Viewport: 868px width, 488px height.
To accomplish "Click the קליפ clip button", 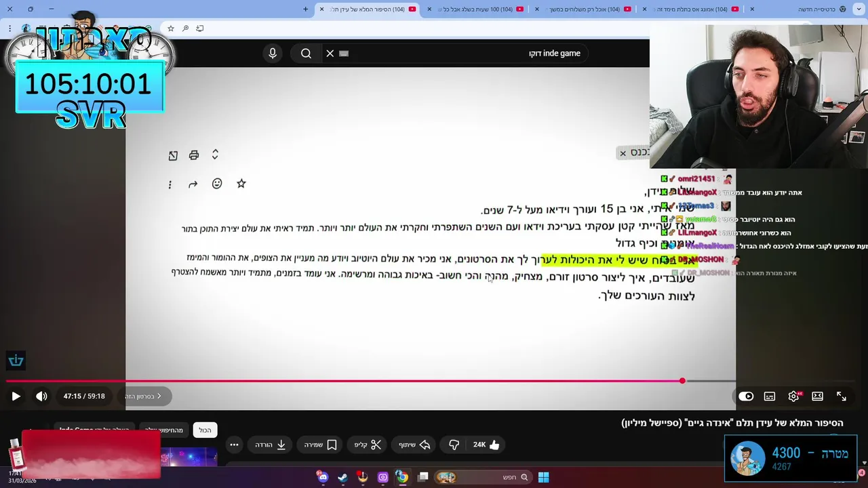I will (x=368, y=445).
